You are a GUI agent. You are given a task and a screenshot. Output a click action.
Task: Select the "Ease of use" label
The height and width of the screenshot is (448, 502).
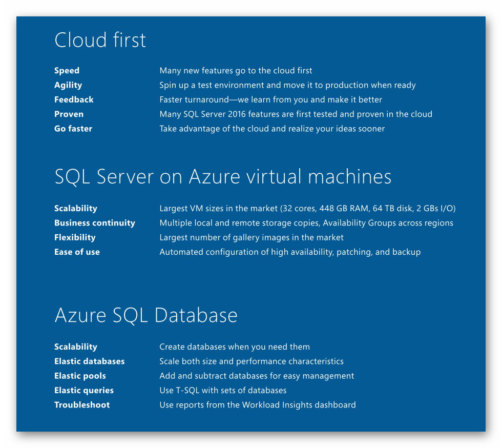coord(77,252)
